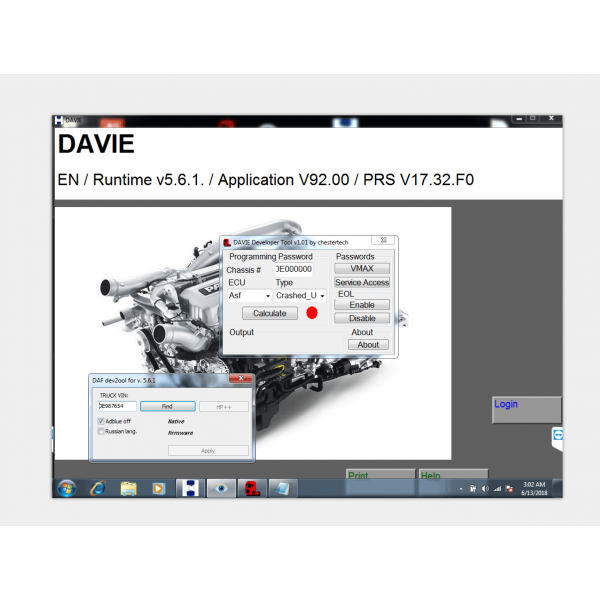Click the red truck icon in Developer Tool title
Viewport: 600px width, 600px height.
227,243
